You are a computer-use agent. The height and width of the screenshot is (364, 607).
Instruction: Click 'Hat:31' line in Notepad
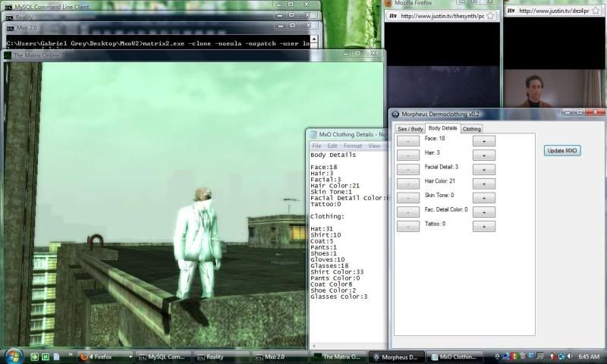(322, 228)
